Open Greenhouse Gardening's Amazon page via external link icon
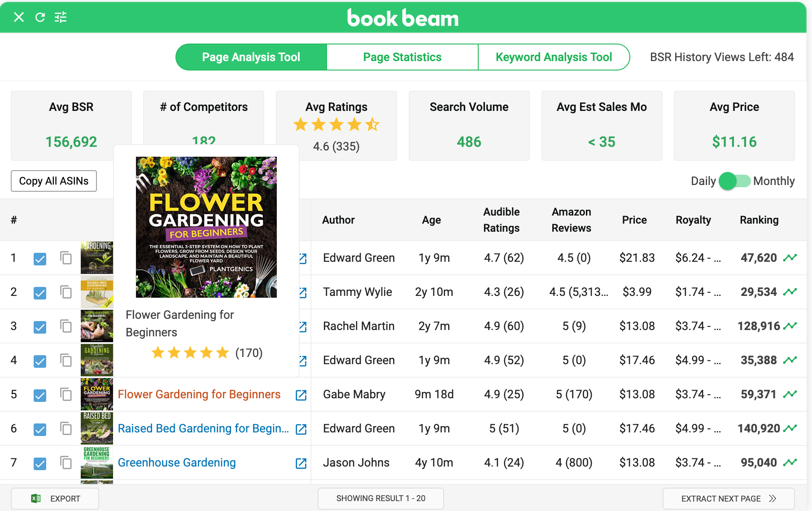 (301, 463)
